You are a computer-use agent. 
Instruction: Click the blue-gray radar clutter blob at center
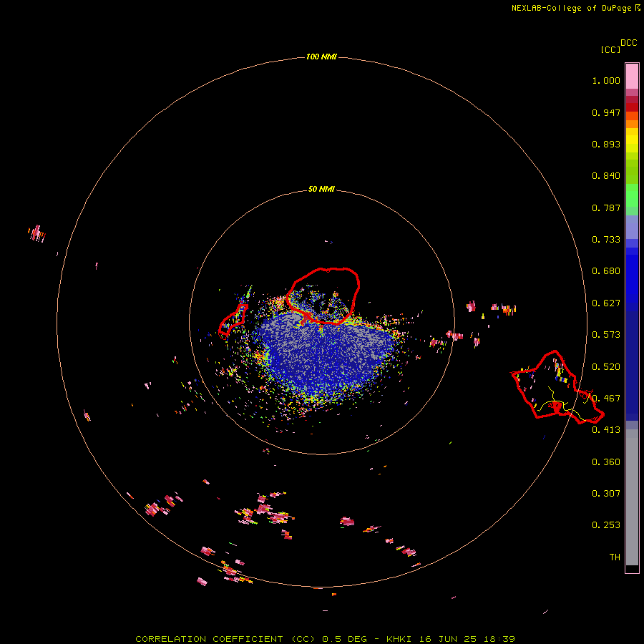326,355
